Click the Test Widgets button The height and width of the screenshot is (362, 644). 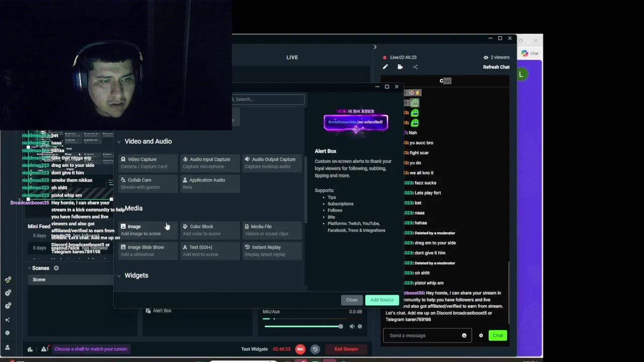point(255,349)
